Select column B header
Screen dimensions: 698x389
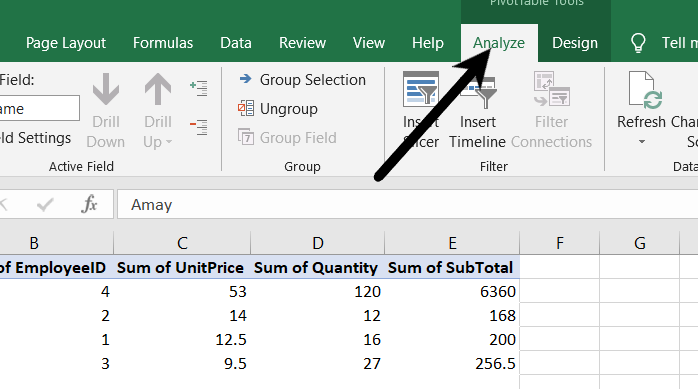(57, 243)
